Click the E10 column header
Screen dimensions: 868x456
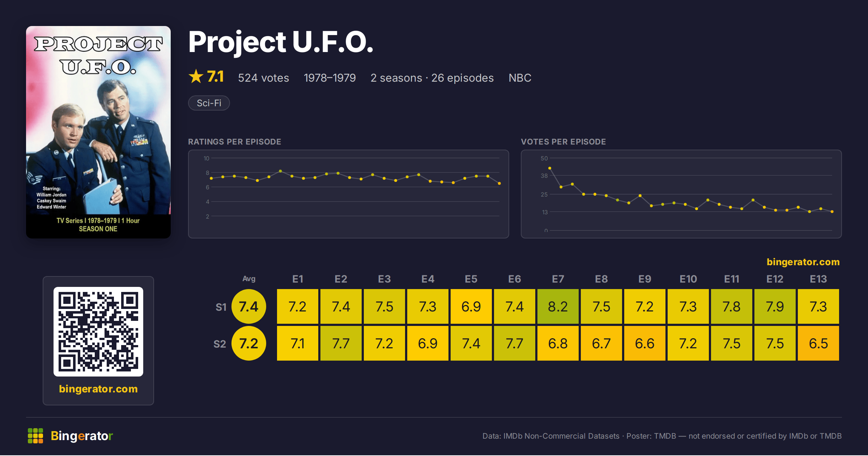click(688, 279)
